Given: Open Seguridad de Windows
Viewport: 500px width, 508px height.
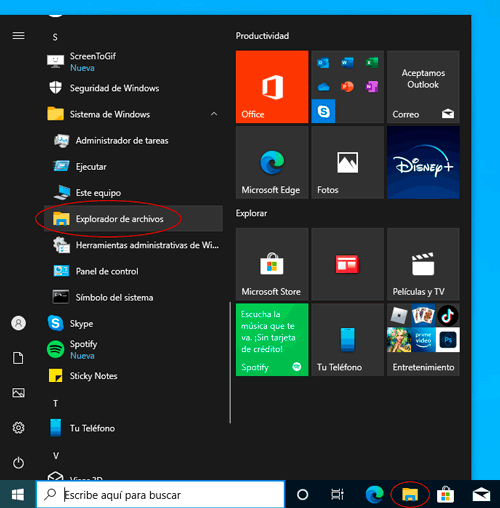Looking at the screenshot, I should [x=133, y=88].
